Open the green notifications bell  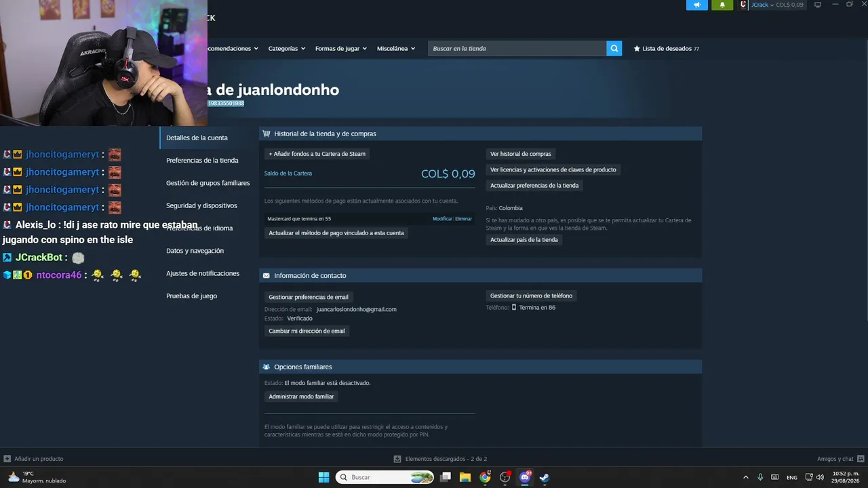[x=722, y=5]
